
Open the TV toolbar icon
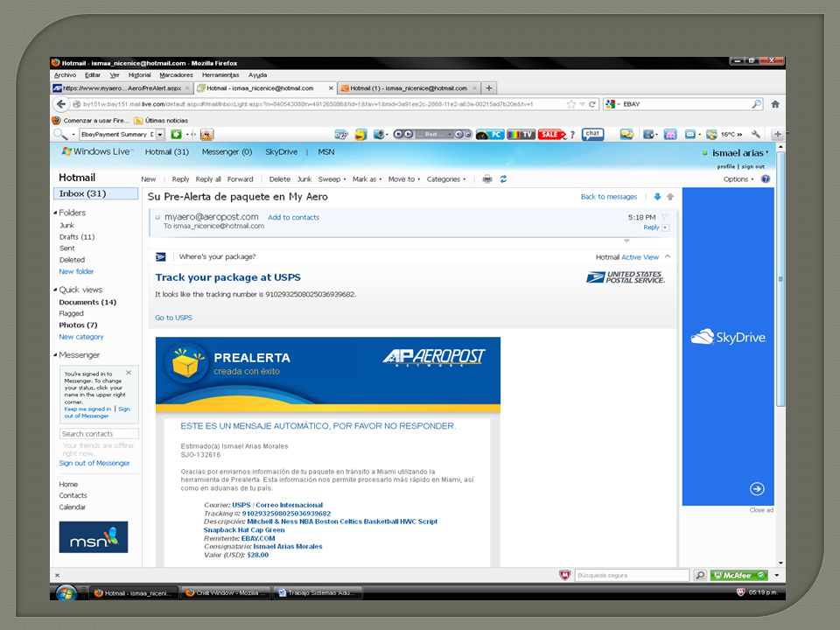tap(521, 134)
